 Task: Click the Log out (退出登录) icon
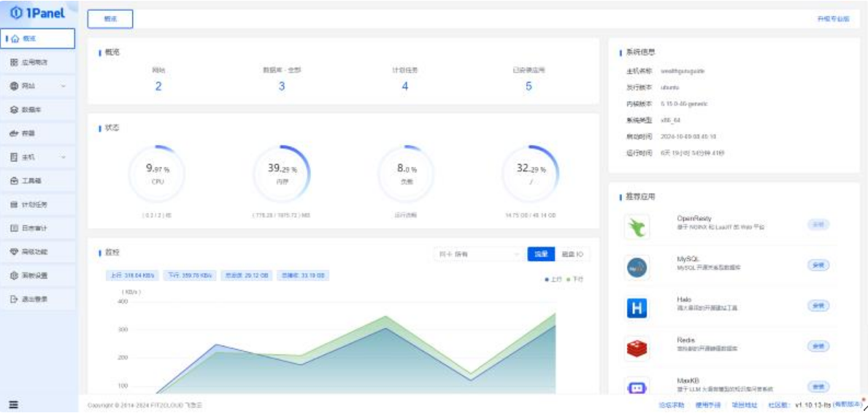(x=14, y=299)
